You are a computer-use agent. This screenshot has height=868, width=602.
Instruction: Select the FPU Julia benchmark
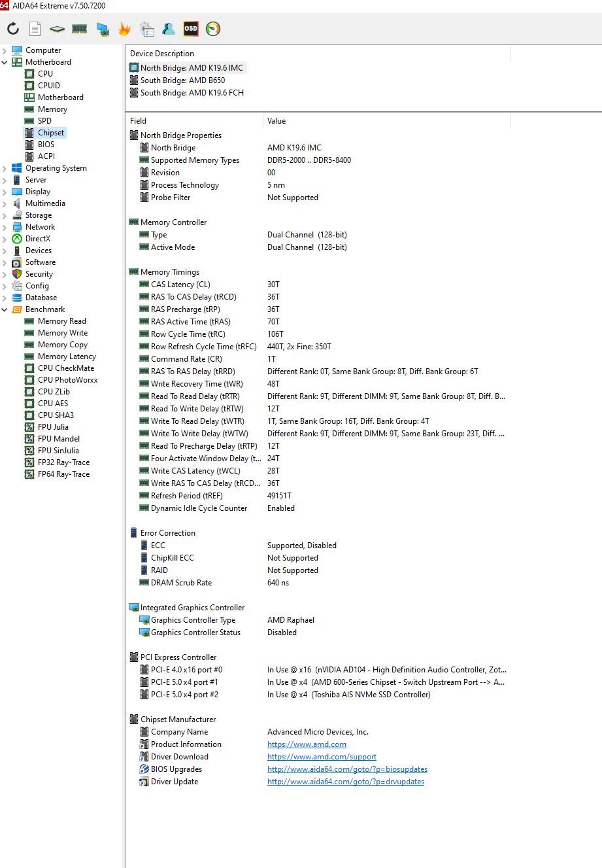[53, 427]
